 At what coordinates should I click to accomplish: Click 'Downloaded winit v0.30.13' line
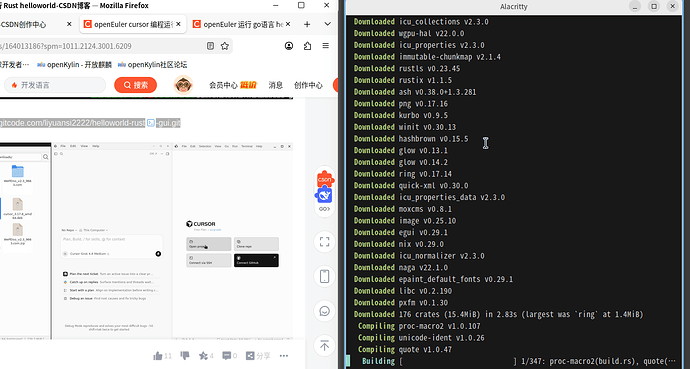pyautogui.click(x=405, y=127)
